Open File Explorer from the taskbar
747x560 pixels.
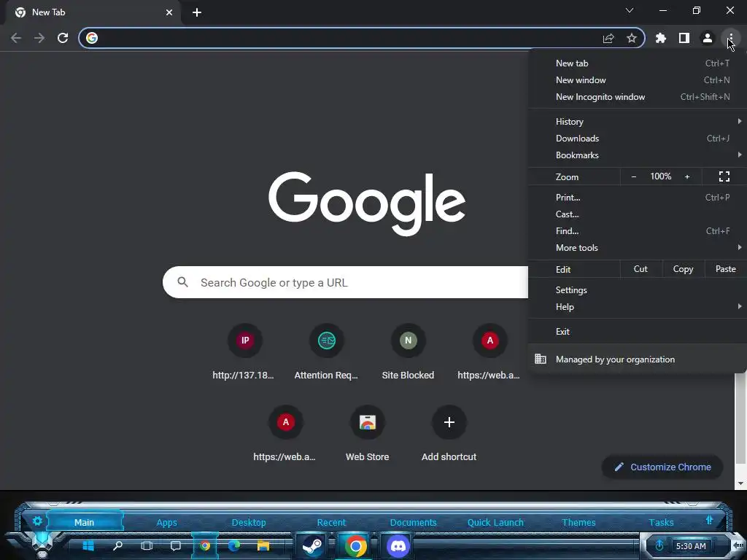coord(263,545)
